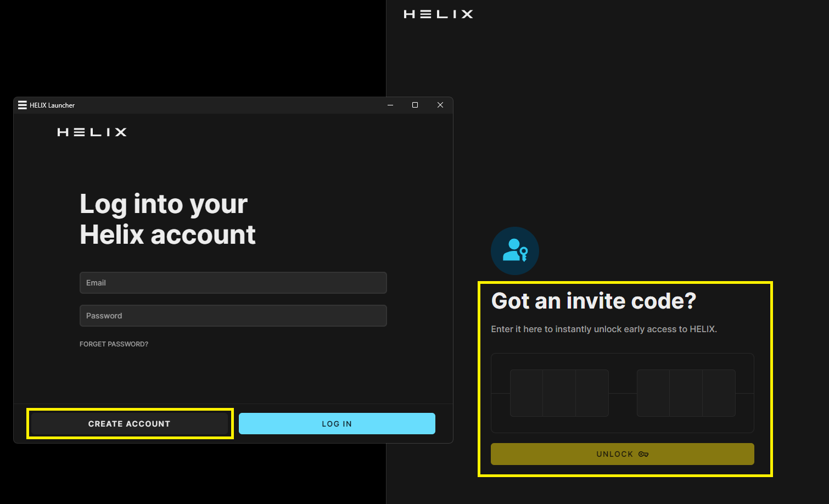Screen dimensions: 829x504
Task: Open the FORGET PASSWORD? link
Action: (x=114, y=344)
